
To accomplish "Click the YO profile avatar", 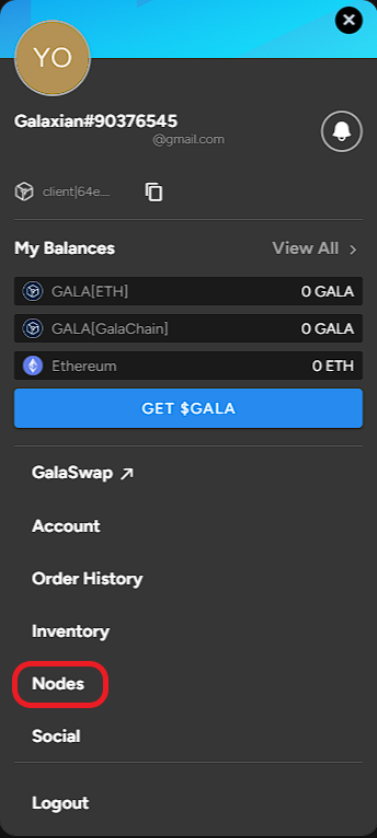I will pyautogui.click(x=52, y=59).
